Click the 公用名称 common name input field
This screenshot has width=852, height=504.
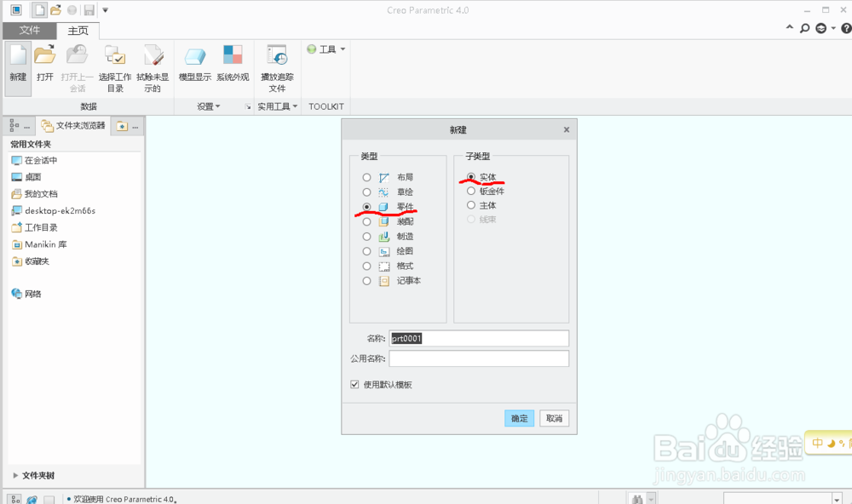click(479, 358)
